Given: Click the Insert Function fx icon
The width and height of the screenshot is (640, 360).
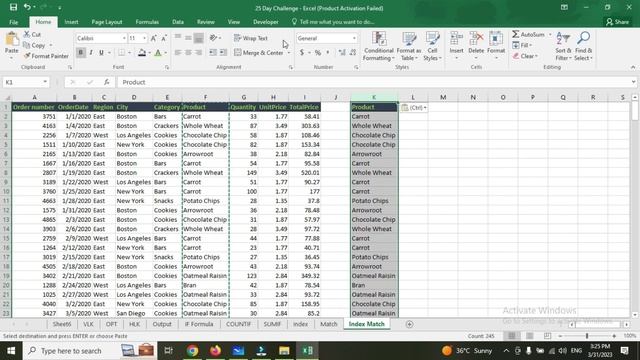Looking at the screenshot, I should click(x=107, y=82).
